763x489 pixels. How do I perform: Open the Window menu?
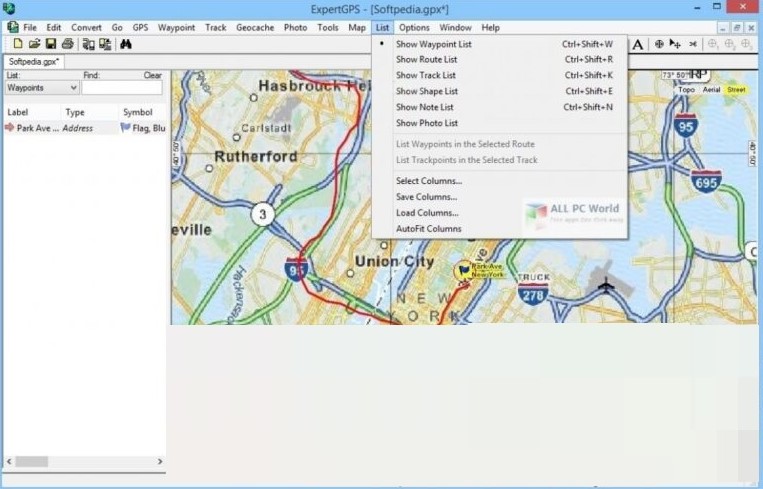point(455,28)
